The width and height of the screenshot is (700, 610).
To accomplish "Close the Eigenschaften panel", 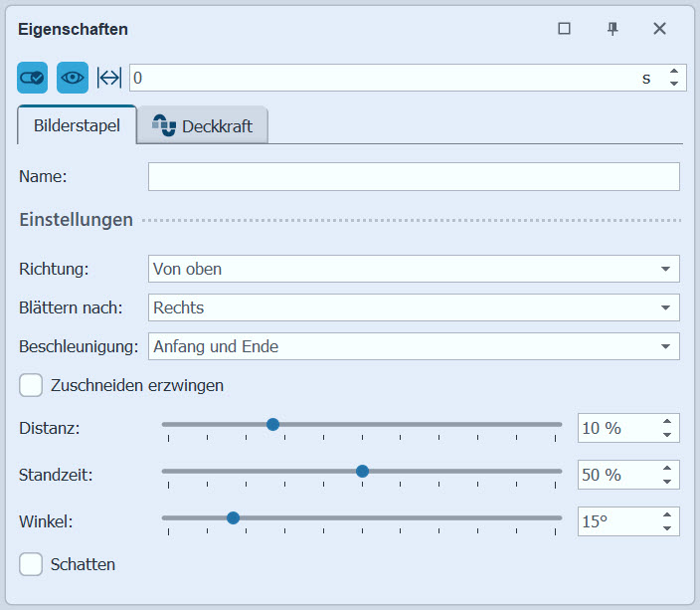I will (x=659, y=29).
